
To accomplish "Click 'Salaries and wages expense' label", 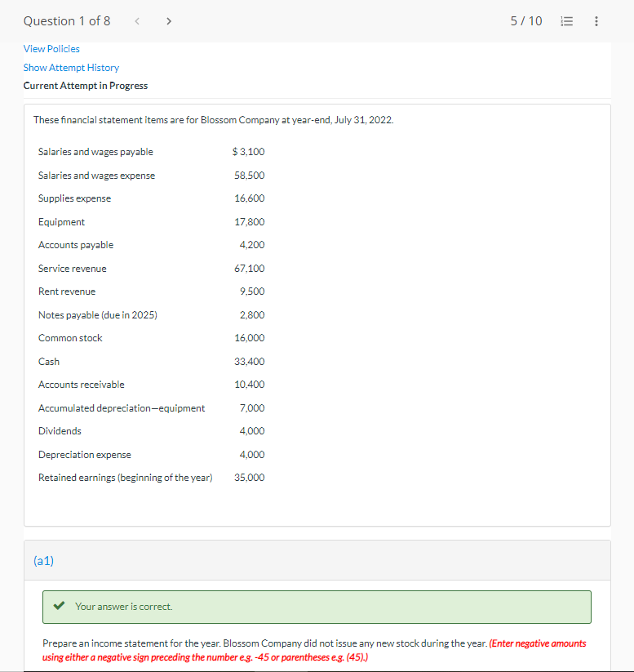I will tap(96, 176).
